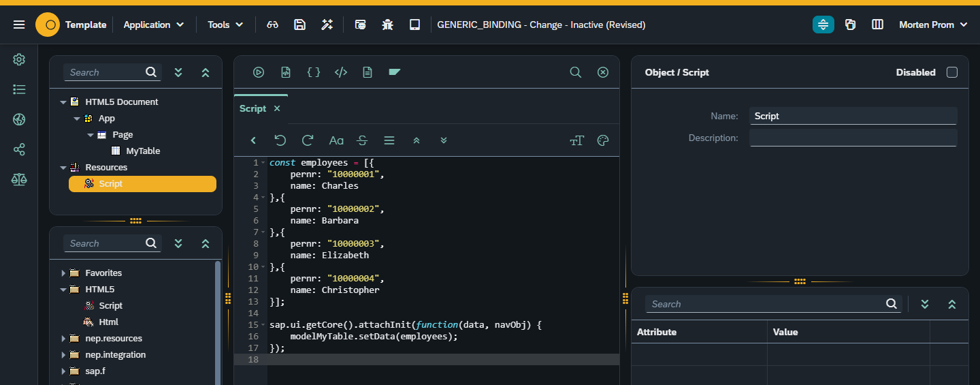Click the Description input field
This screenshot has height=385, width=980.
click(853, 138)
